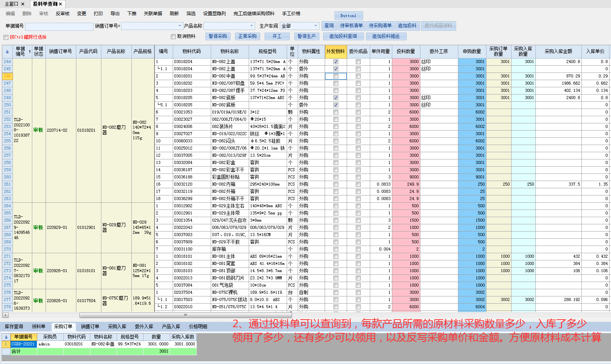The height and width of the screenshot is (364, 611).
Task: Click 编辑 in the toolbar
Action: click(x=10, y=14)
